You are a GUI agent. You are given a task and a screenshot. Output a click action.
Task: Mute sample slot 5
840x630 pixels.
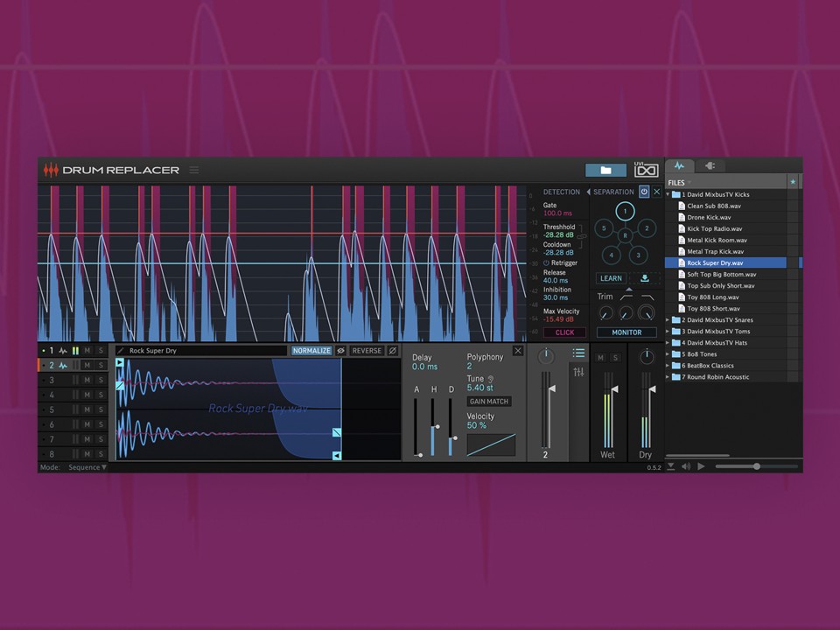87,409
